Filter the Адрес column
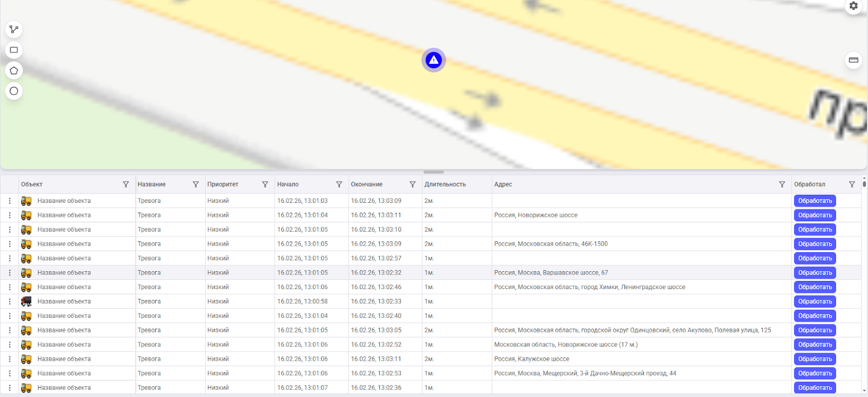Image resolution: width=868 pixels, height=397 pixels. 782,184
